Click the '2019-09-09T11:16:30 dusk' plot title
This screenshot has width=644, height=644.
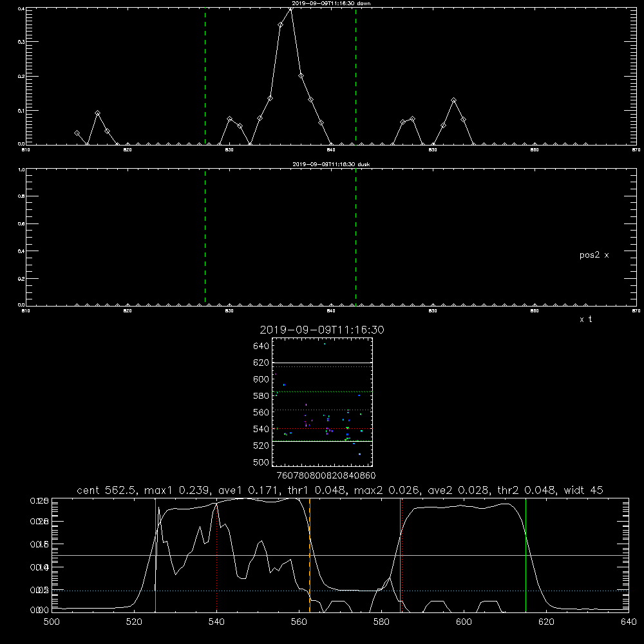[x=331, y=164]
